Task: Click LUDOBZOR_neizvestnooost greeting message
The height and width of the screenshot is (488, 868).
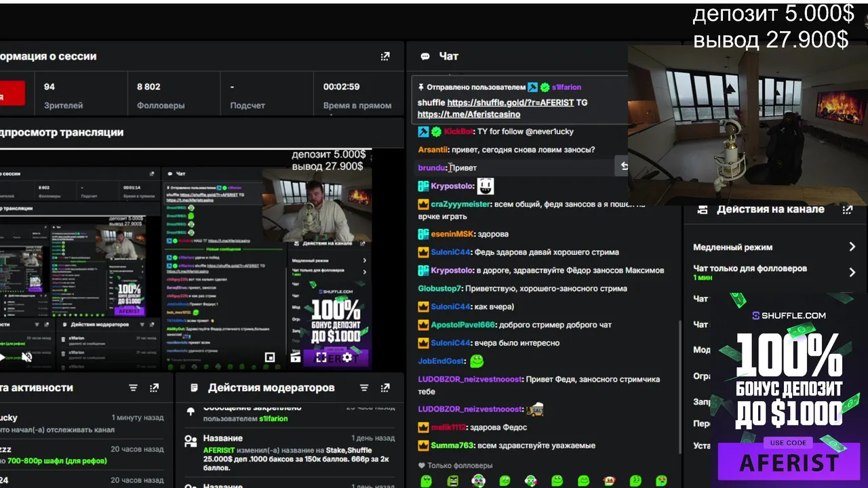Action: (x=539, y=386)
